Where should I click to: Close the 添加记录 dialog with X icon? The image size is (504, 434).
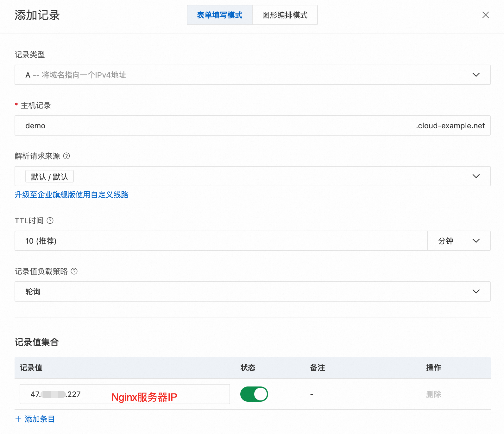click(485, 15)
